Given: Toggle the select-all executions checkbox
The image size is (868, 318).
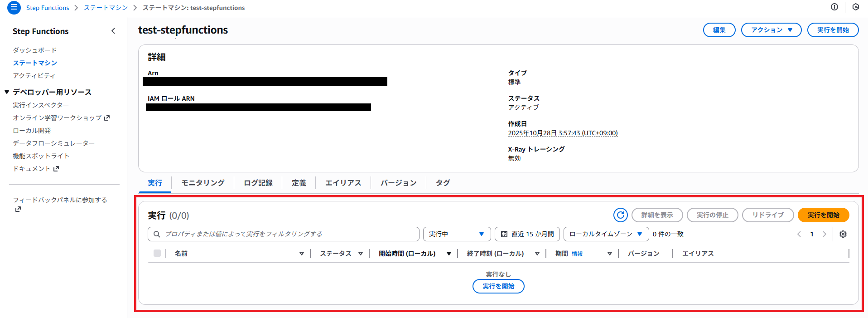Looking at the screenshot, I should (x=157, y=253).
